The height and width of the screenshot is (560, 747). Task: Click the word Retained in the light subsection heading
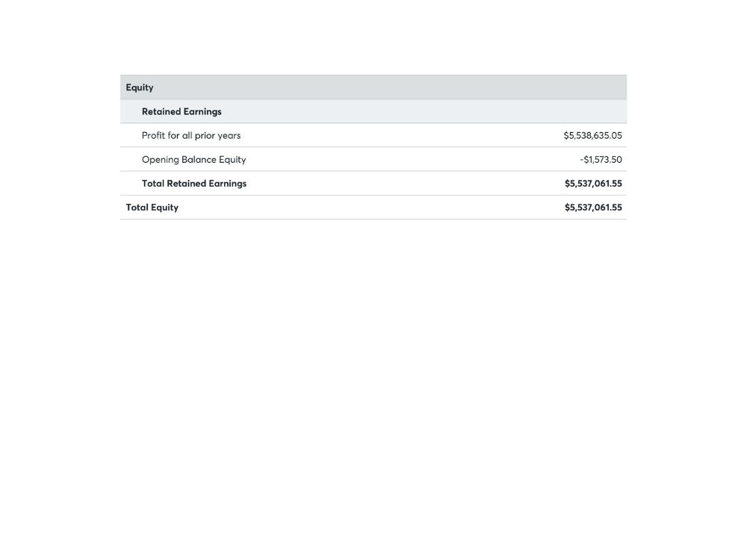[x=161, y=111]
